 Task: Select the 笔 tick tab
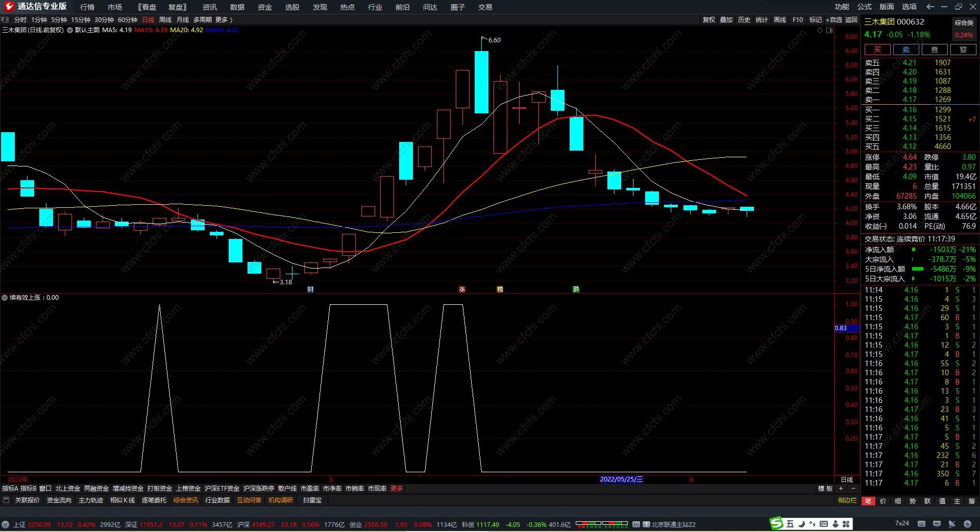[868, 501]
